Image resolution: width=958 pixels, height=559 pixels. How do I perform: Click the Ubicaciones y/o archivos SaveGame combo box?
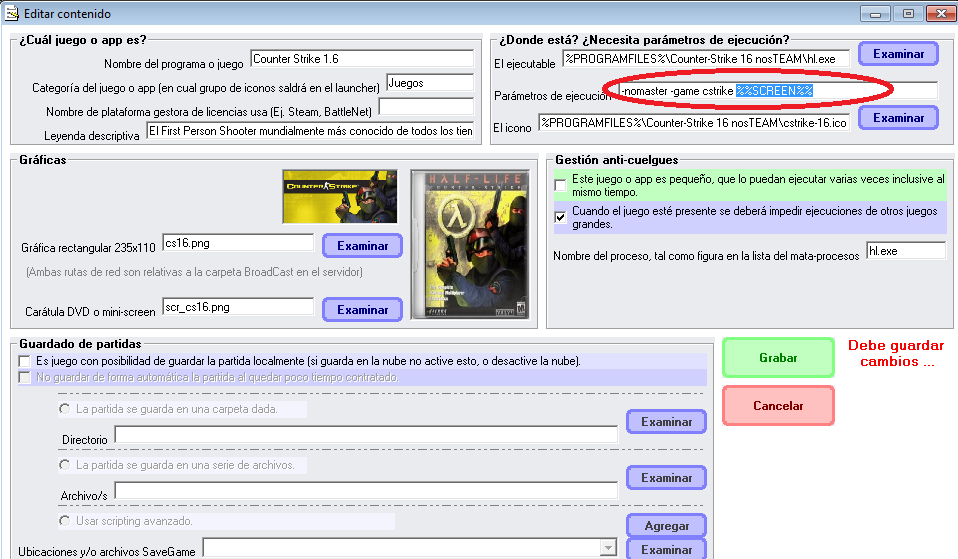[x=409, y=547]
